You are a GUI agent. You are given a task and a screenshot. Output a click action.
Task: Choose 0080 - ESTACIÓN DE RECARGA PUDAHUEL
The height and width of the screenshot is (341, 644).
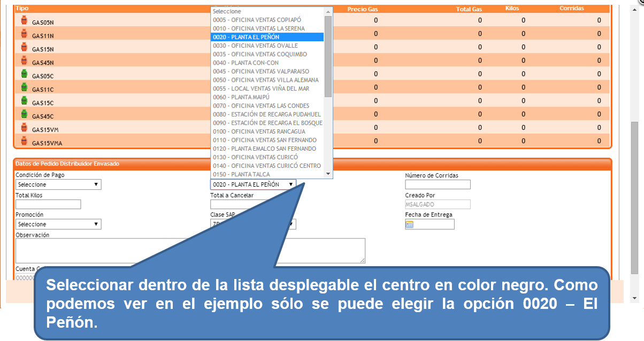(x=267, y=114)
